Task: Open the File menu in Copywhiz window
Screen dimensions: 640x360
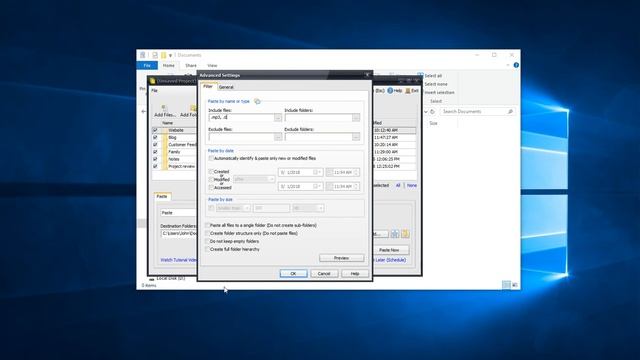Action: pos(154,91)
